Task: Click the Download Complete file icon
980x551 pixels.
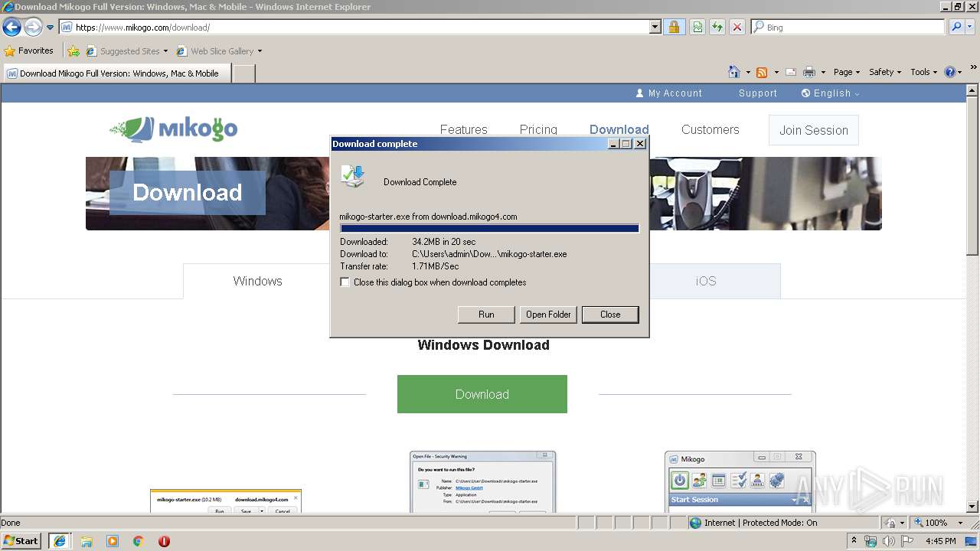Action: [x=353, y=176]
